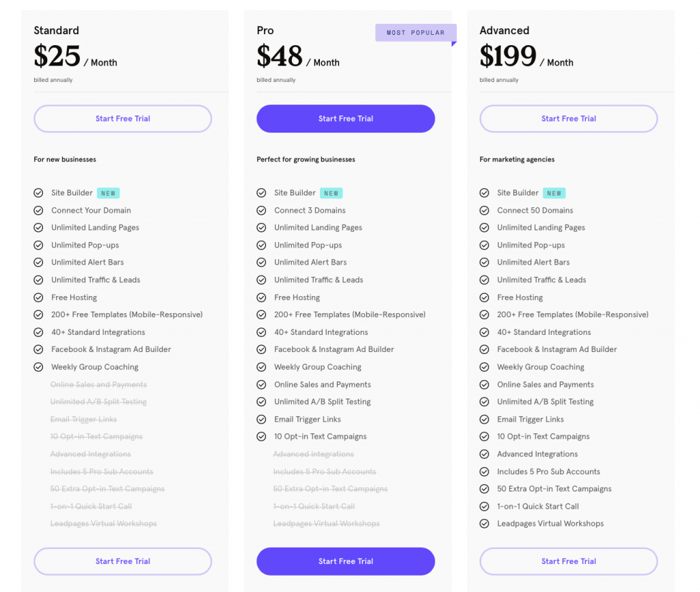Click the check icon beside Connect 50 Domains
The image size is (700, 592).
[x=484, y=211]
